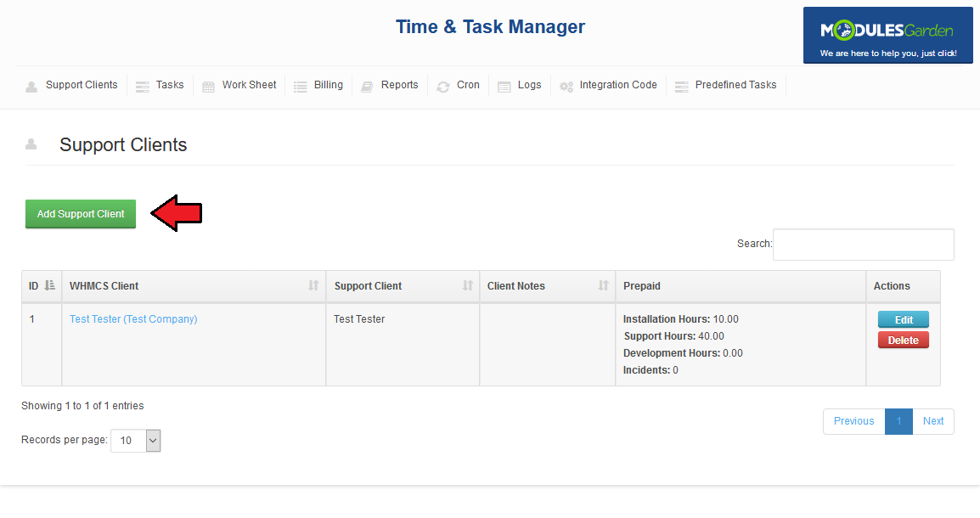
Task: Click Development Hours: 0.00 text
Action: [683, 352]
